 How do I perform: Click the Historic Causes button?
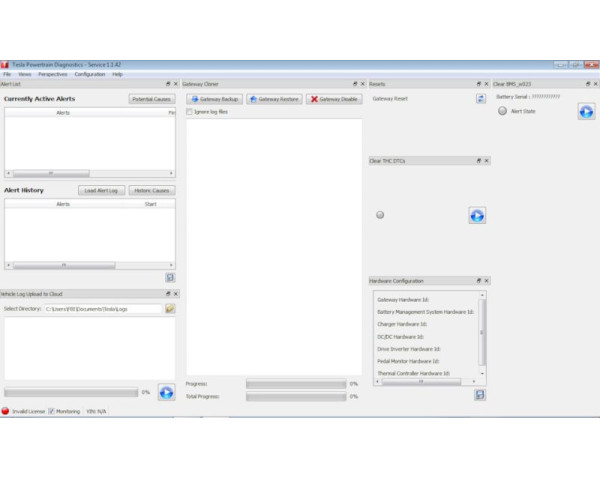[x=152, y=190]
